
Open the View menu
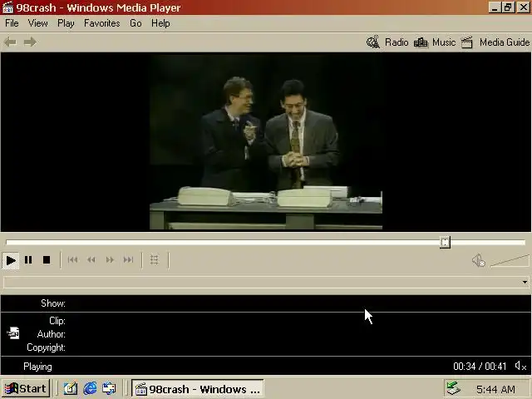(37, 23)
